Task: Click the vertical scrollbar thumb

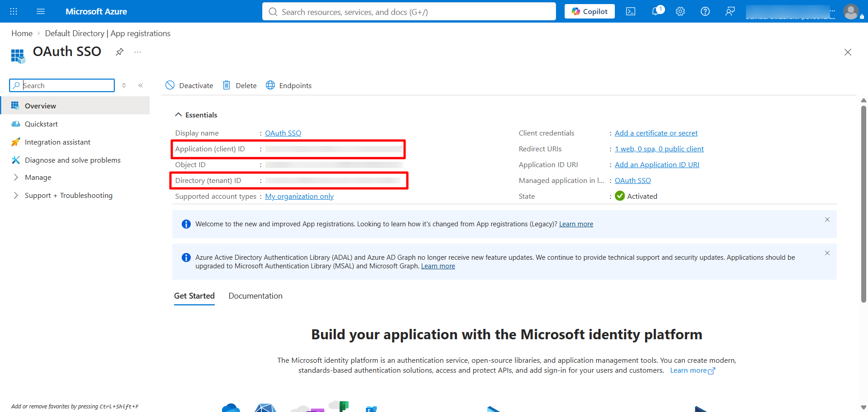Action: pyautogui.click(x=863, y=203)
